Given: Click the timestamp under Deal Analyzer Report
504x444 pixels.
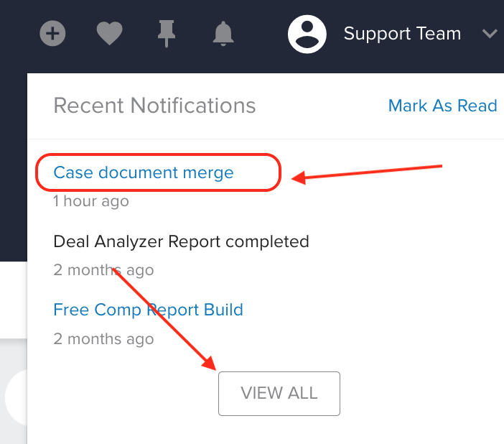Looking at the screenshot, I should (103, 270).
